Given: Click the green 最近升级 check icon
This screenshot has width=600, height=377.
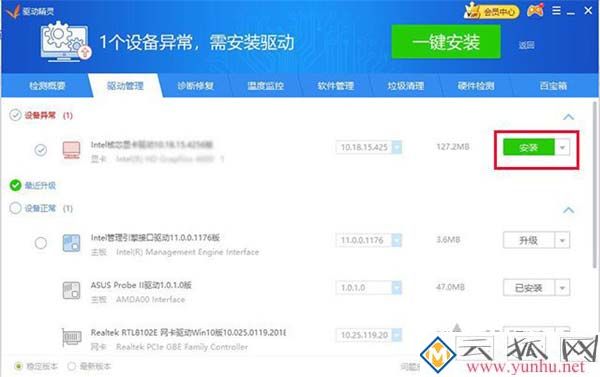Looking at the screenshot, I should [x=15, y=185].
